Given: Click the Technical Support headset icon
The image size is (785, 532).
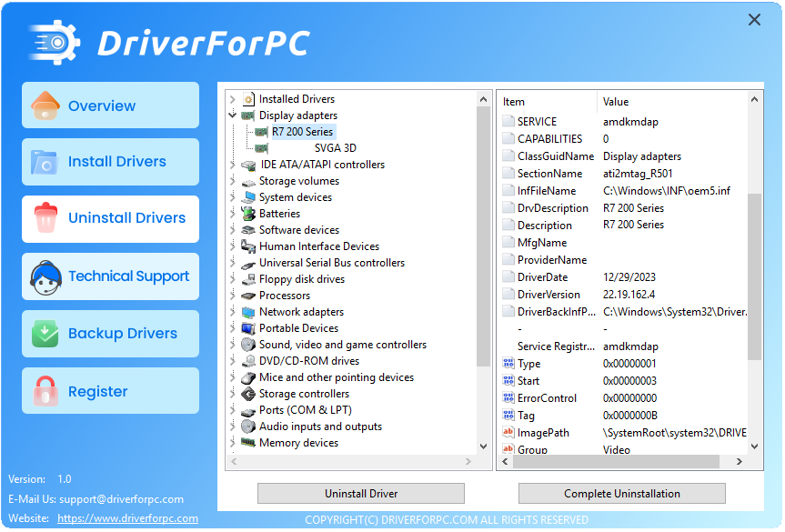Looking at the screenshot, I should pos(45,276).
